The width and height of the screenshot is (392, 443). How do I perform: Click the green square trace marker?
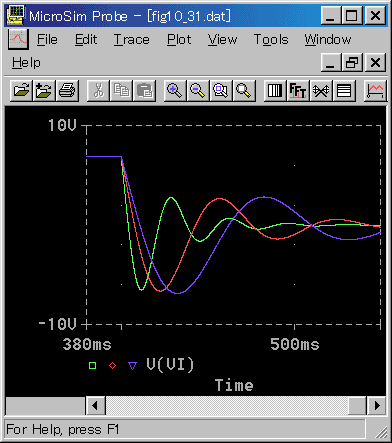(92, 366)
